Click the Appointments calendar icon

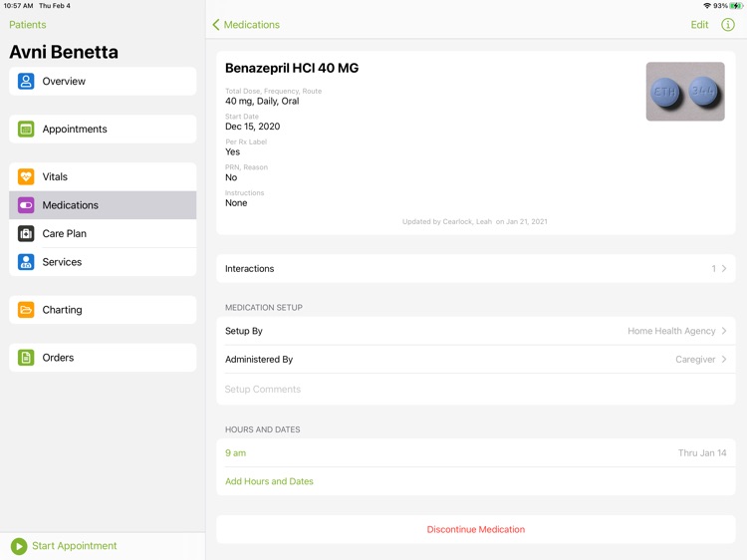point(26,129)
